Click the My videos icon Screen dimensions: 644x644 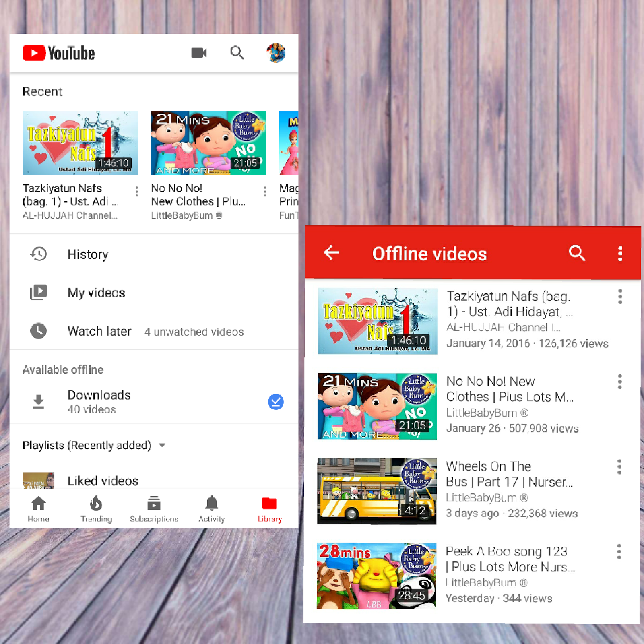(39, 292)
